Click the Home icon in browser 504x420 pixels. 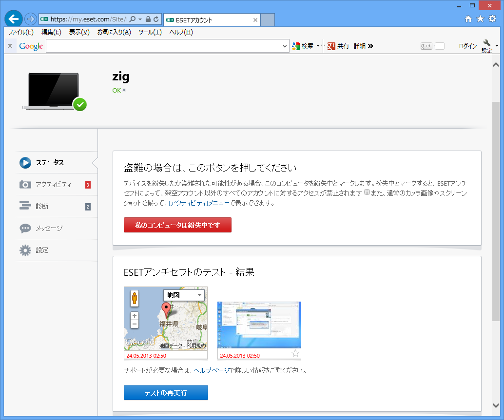pos(468,19)
